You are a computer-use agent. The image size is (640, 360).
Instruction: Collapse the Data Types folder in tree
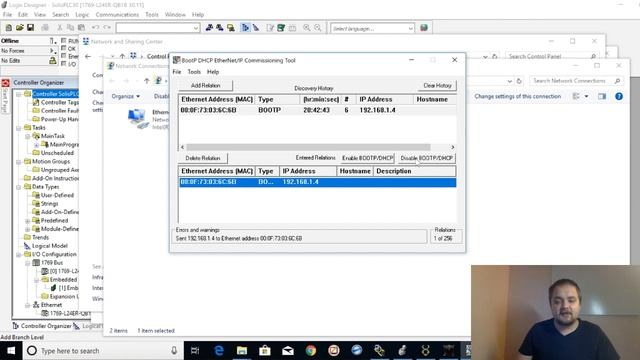click(19, 187)
